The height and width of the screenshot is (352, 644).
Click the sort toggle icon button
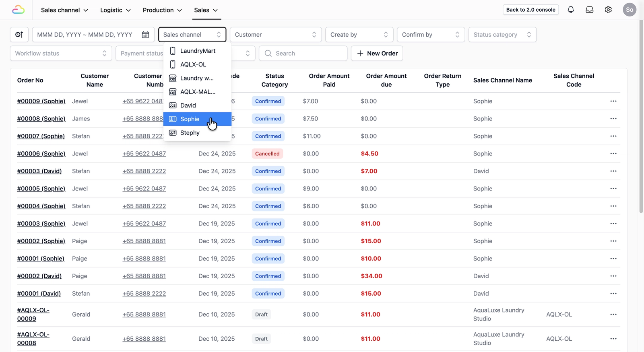(19, 35)
